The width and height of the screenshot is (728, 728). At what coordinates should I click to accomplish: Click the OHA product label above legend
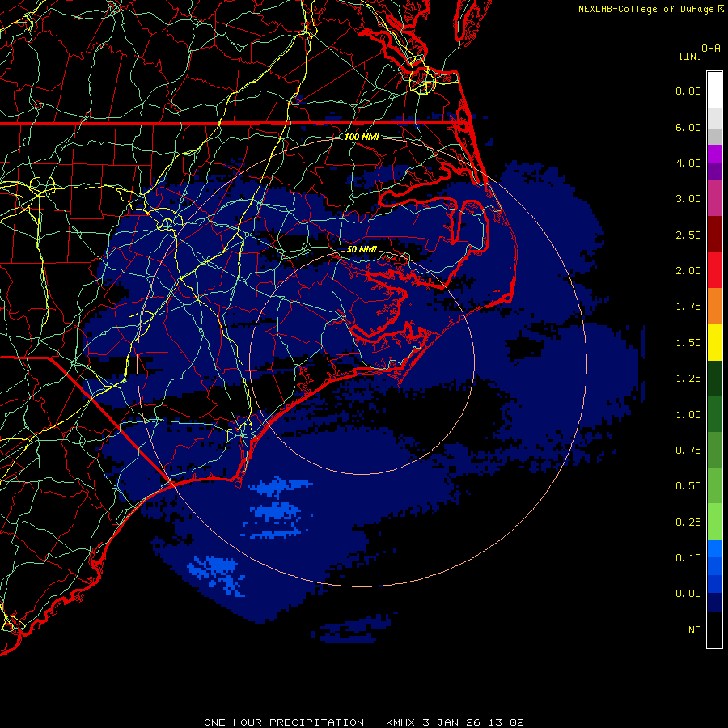(x=711, y=49)
